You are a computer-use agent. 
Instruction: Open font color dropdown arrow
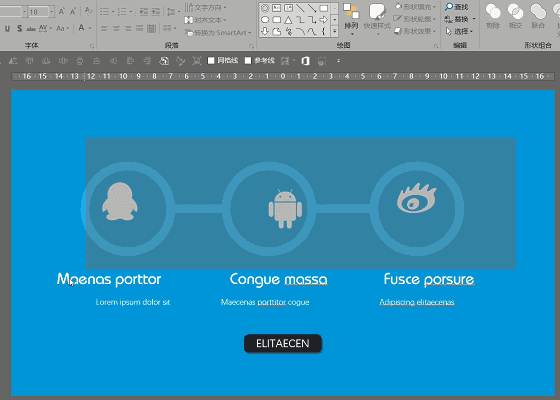[90, 28]
